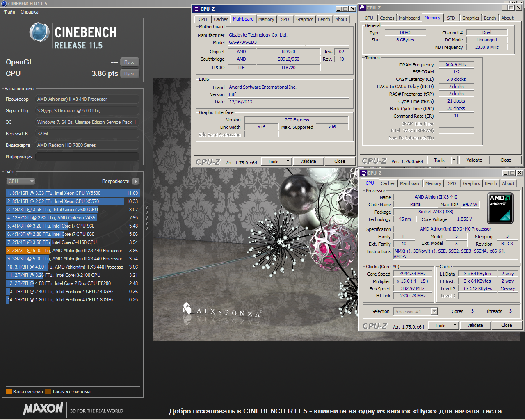Click Tools button in CPU window
This screenshot has height=420, width=525.
coord(440,325)
